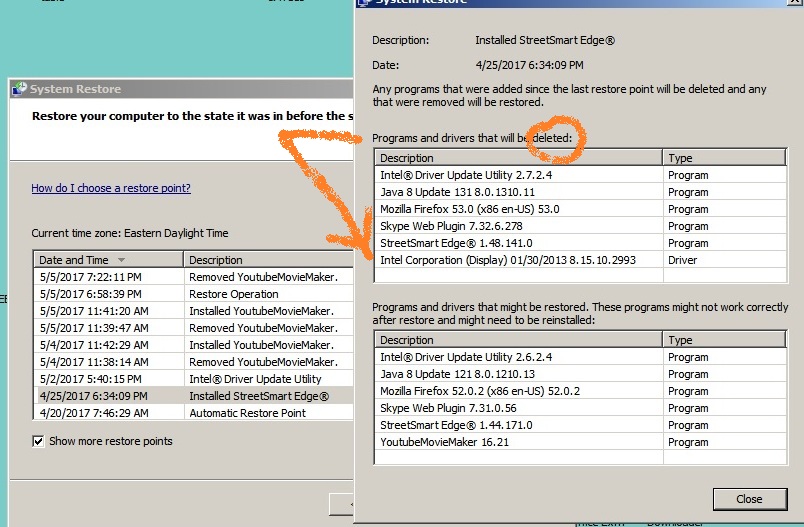Select restore point 5/5/2017 6:58:39 PM

click(193, 294)
